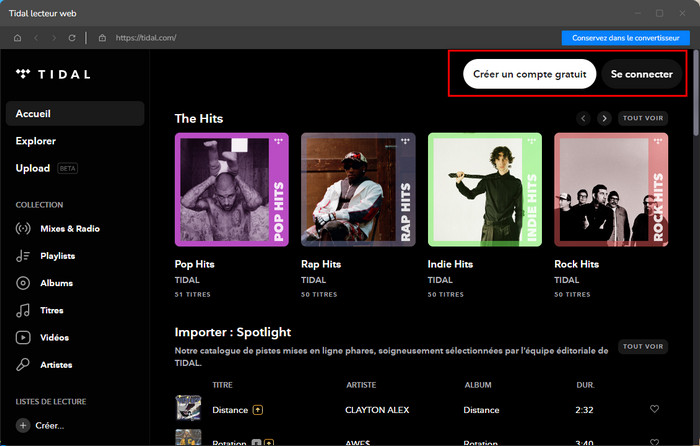Click TOUT VOIR for Importer Spotlight
This screenshot has width=700, height=446.
(x=643, y=346)
